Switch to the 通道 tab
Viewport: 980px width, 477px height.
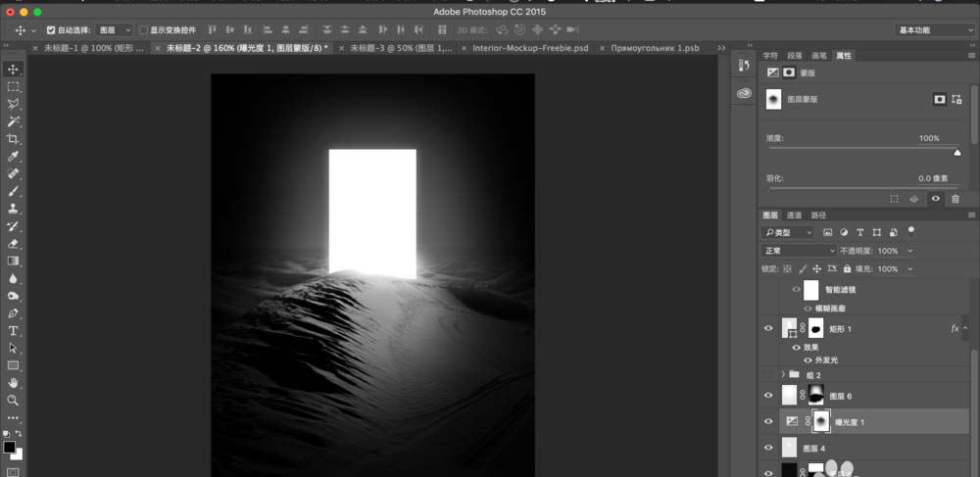794,215
